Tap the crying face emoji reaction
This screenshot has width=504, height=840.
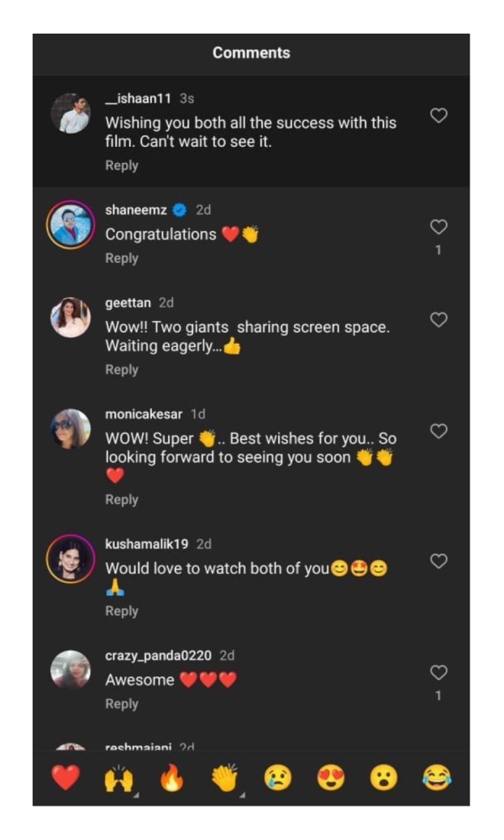(x=277, y=779)
